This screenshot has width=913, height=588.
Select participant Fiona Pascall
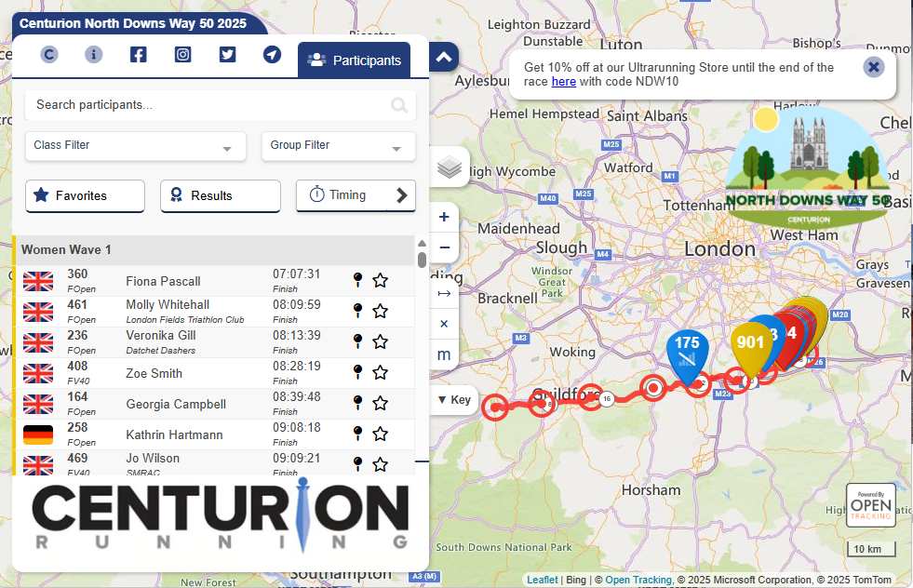click(163, 281)
